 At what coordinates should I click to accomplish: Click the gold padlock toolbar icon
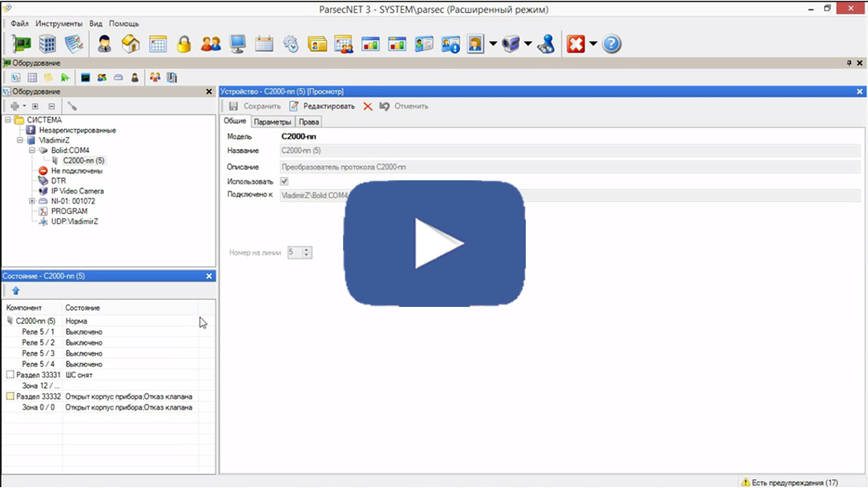184,44
